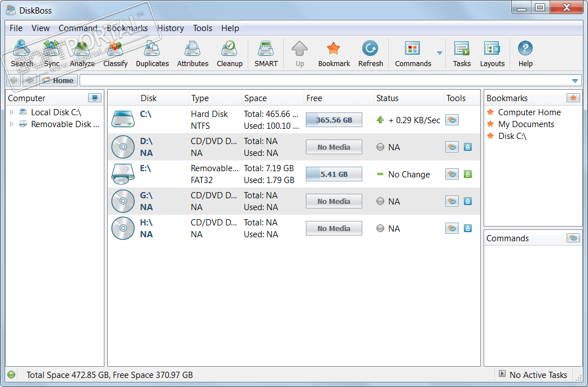Click the Commands panel header icon
This screenshot has height=387, width=588.
(x=573, y=238)
